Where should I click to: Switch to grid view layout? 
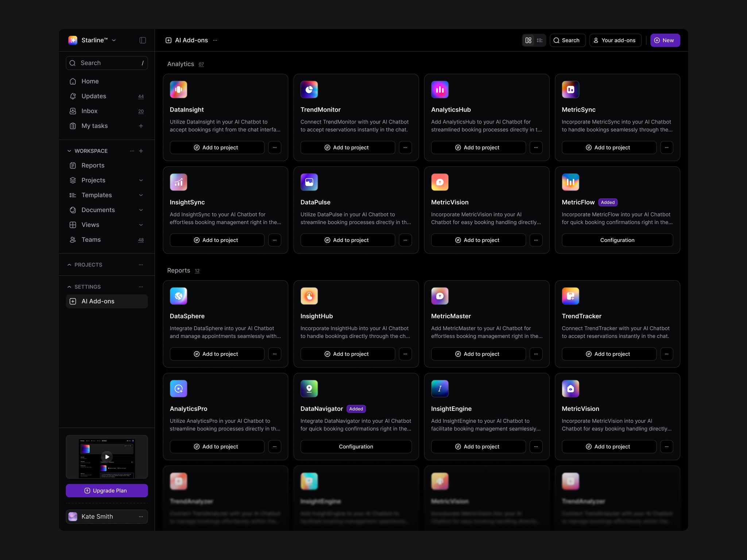pyautogui.click(x=528, y=40)
